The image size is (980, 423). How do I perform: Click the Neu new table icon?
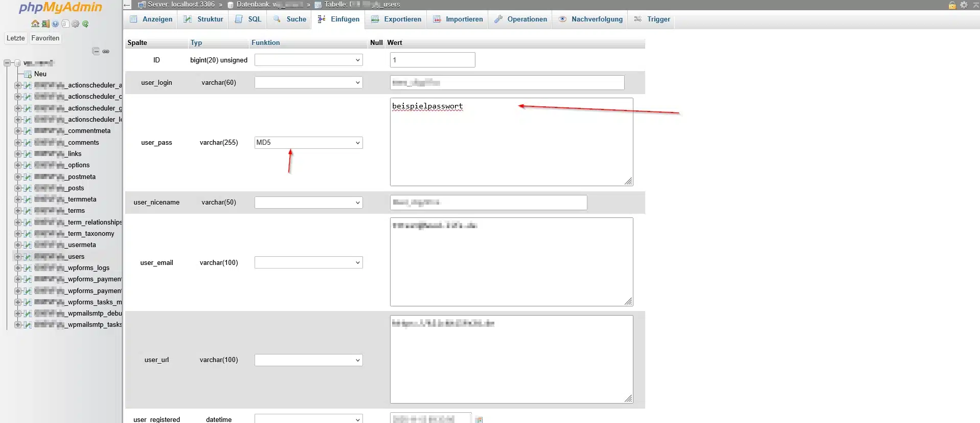28,74
